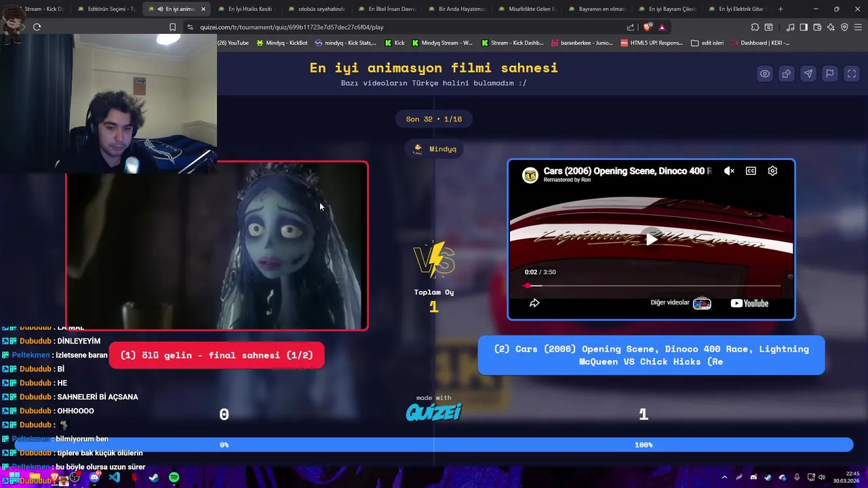
Task: Toggle the eye visibility icon on the quiz header
Action: (764, 74)
